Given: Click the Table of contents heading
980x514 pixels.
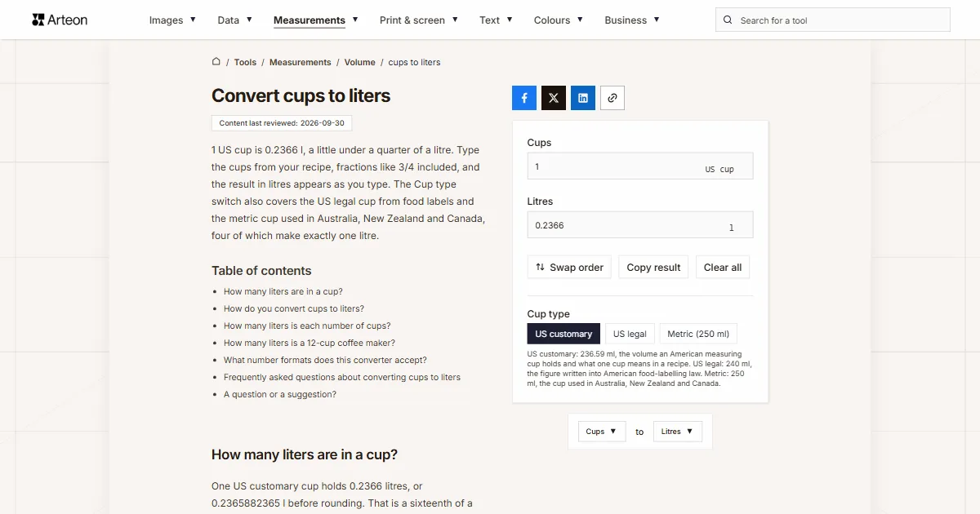Looking at the screenshot, I should coord(261,271).
